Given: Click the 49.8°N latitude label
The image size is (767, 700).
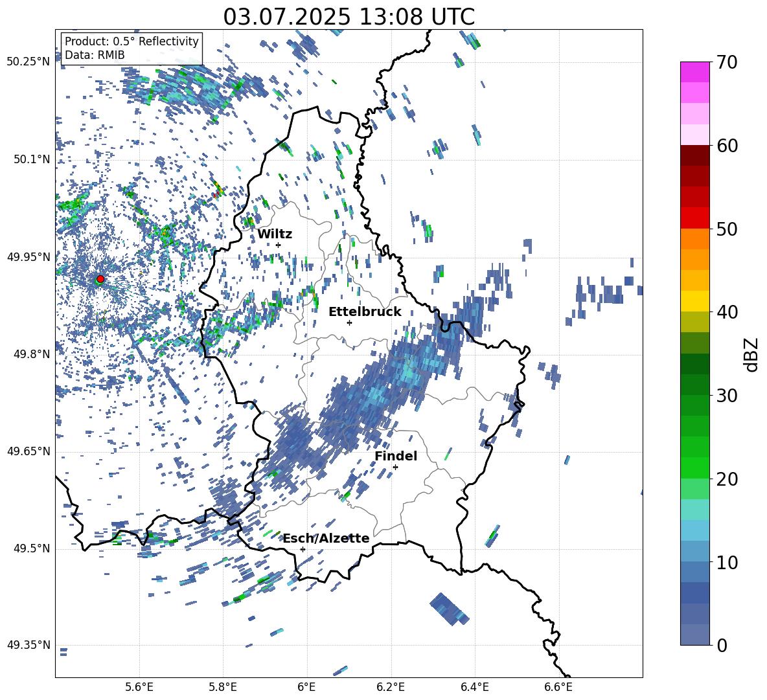Looking at the screenshot, I should 31,354.
